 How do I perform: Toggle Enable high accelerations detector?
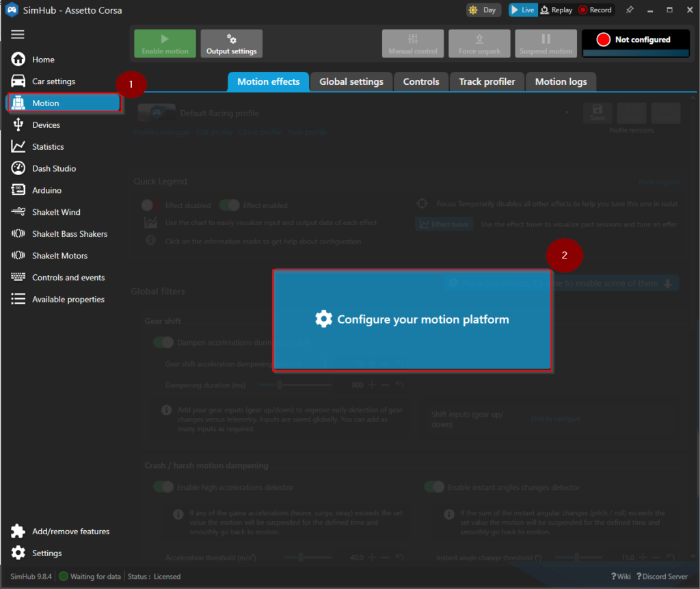point(163,486)
